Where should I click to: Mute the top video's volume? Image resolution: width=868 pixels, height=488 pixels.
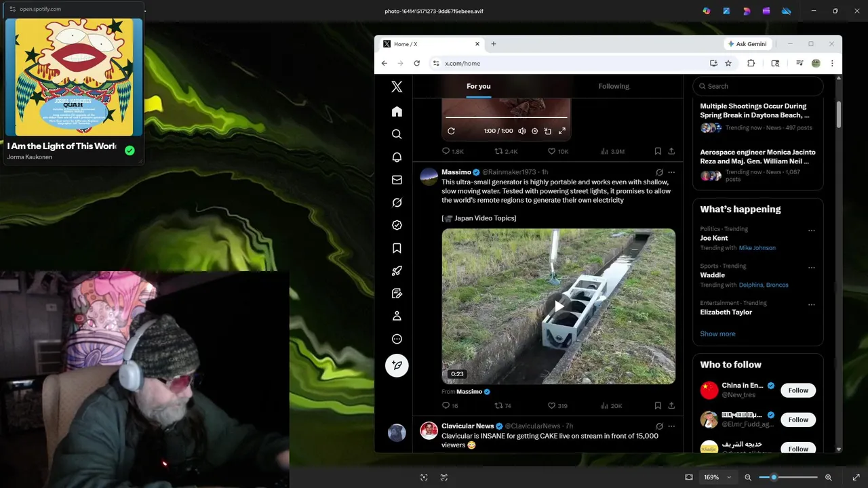tap(521, 131)
